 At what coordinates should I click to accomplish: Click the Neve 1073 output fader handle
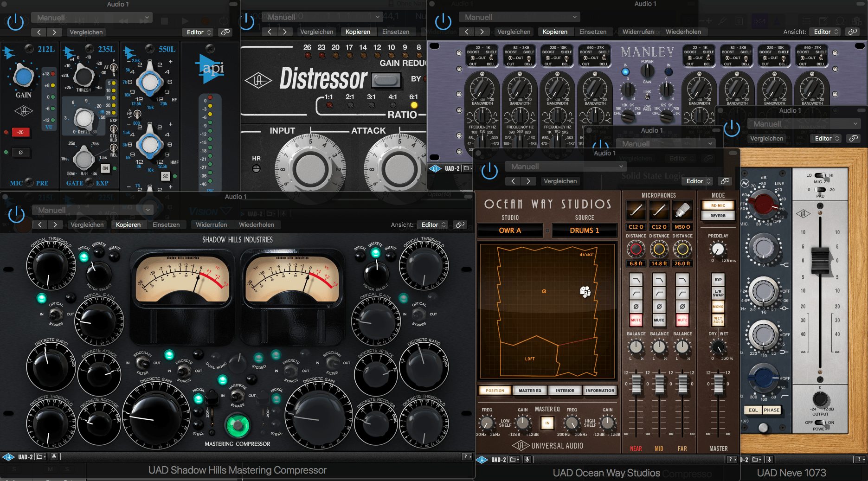pos(820,260)
